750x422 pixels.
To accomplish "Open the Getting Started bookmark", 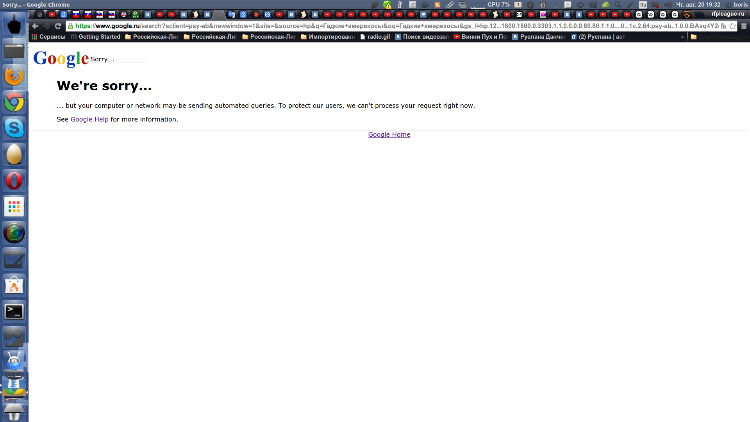I will click(93, 37).
